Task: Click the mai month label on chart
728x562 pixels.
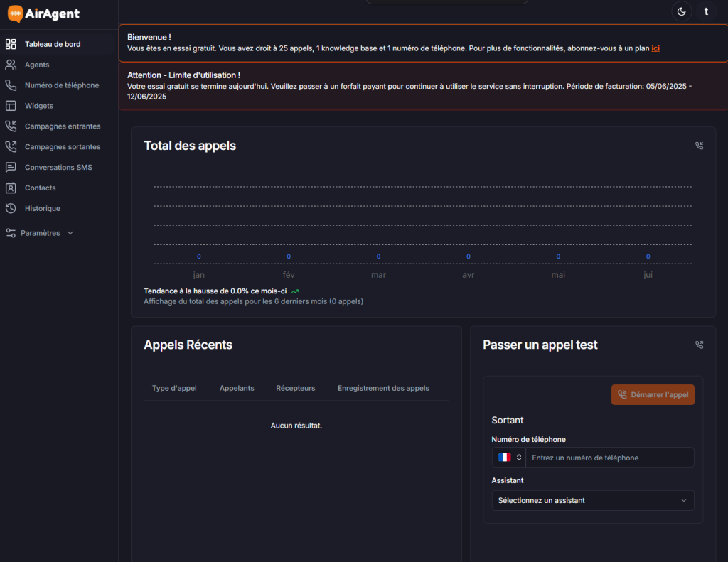Action: [x=558, y=275]
